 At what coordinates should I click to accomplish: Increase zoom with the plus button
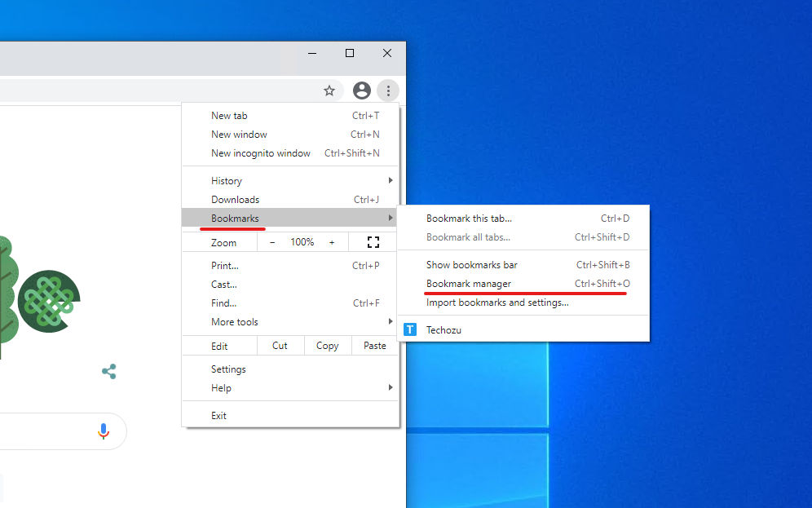pos(332,242)
